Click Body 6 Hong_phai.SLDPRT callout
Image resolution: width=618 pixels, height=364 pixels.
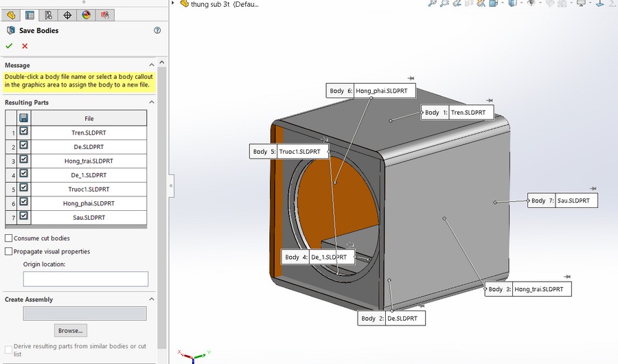[371, 91]
